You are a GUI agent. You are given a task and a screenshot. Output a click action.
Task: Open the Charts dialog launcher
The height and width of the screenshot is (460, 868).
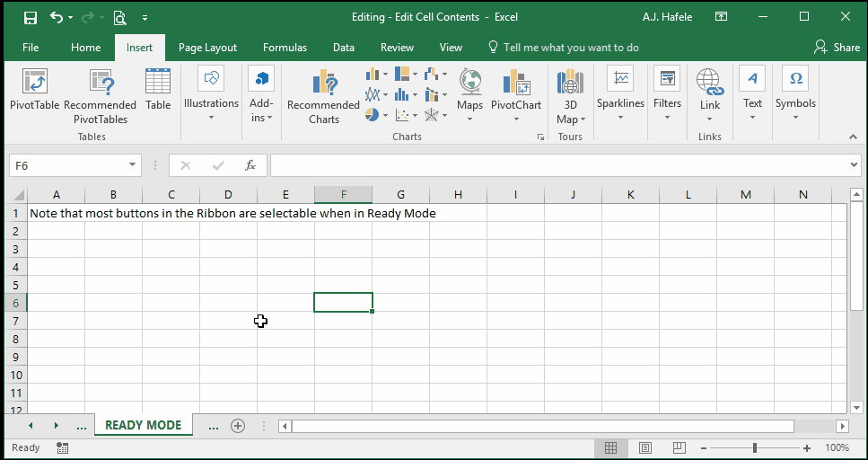[541, 137]
